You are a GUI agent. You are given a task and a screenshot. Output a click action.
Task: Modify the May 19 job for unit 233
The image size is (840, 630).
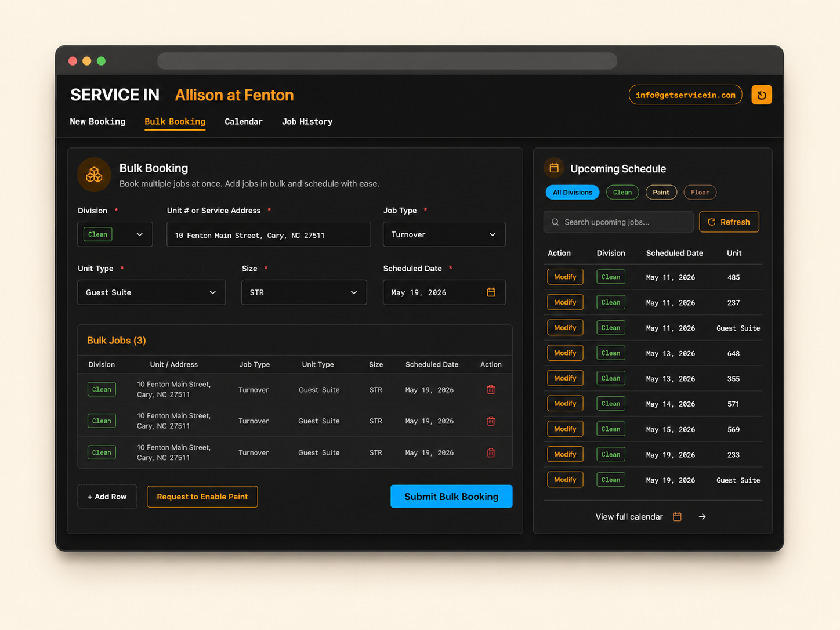[565, 454]
